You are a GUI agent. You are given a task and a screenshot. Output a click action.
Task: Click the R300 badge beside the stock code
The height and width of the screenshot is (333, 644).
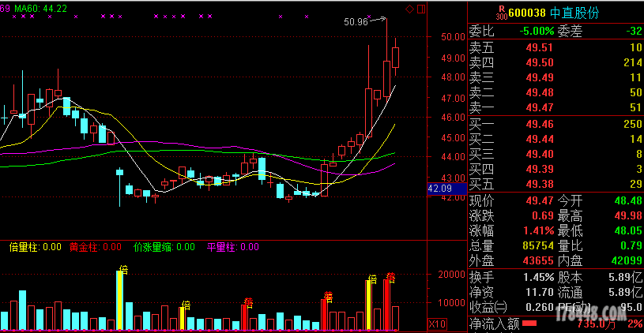click(502, 13)
